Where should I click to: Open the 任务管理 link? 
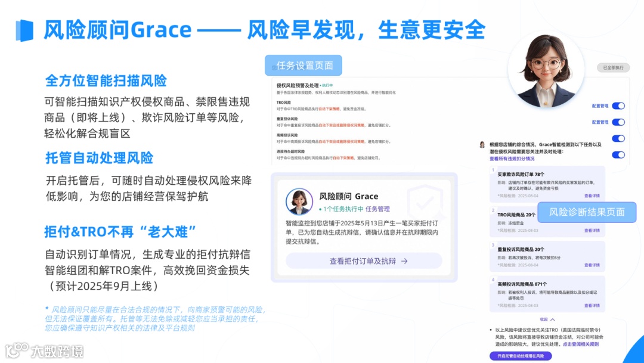tap(377, 209)
